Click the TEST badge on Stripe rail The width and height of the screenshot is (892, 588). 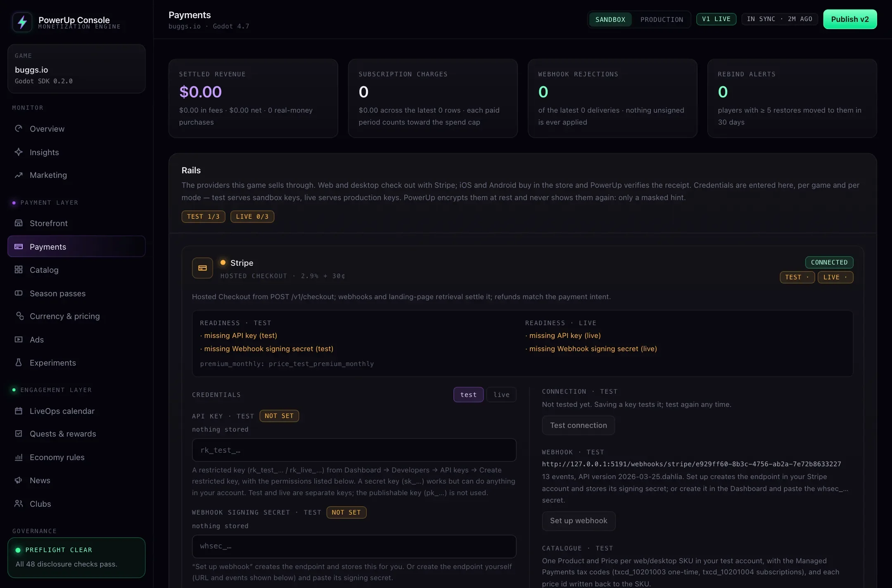click(x=797, y=277)
